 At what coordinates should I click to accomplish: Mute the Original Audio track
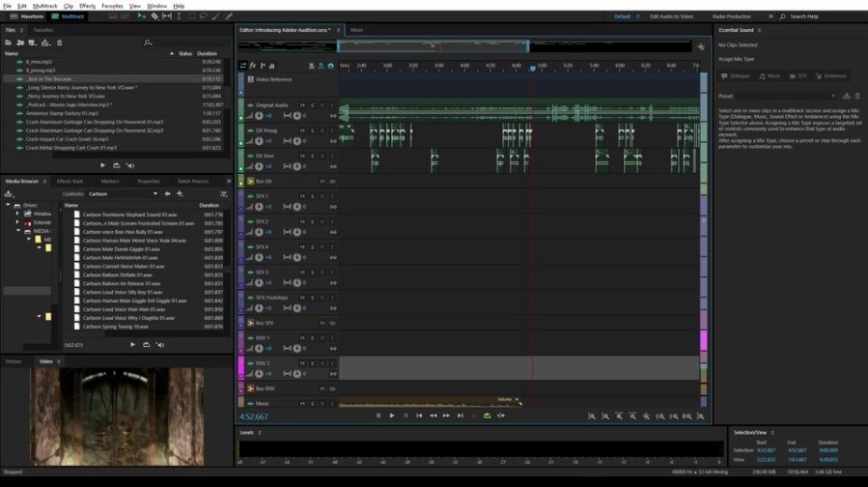coord(302,105)
